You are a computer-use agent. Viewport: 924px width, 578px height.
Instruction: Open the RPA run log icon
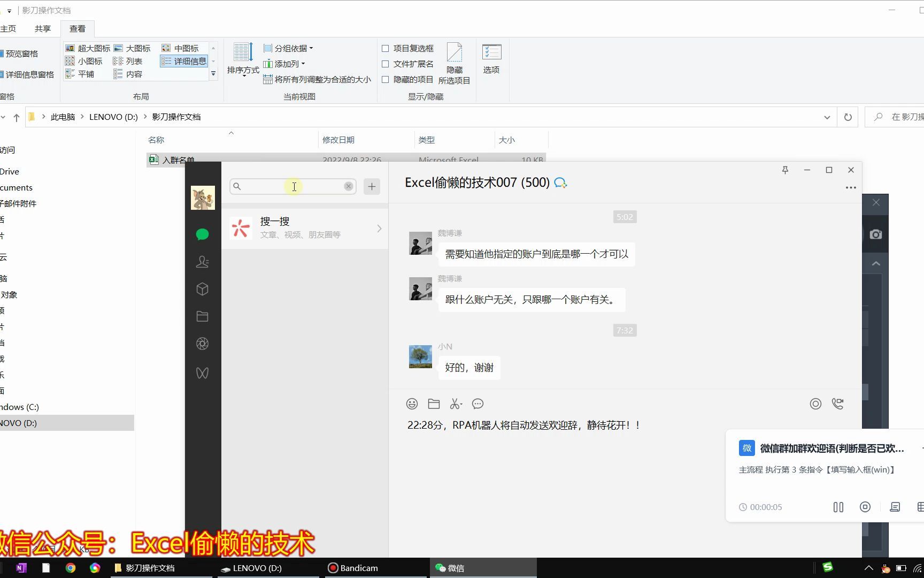click(895, 507)
